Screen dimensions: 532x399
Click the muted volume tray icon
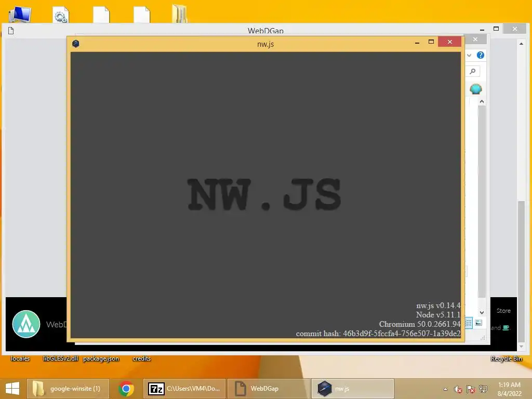(458, 389)
